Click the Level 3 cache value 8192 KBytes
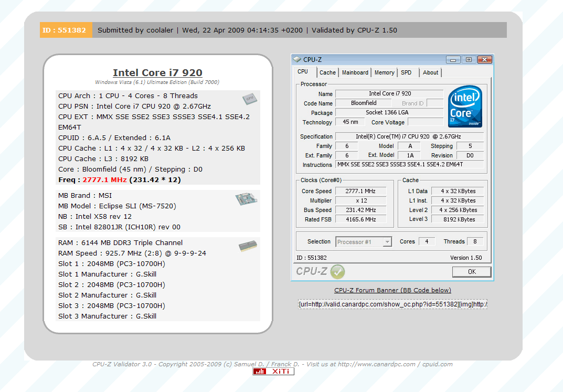 pyautogui.click(x=458, y=219)
